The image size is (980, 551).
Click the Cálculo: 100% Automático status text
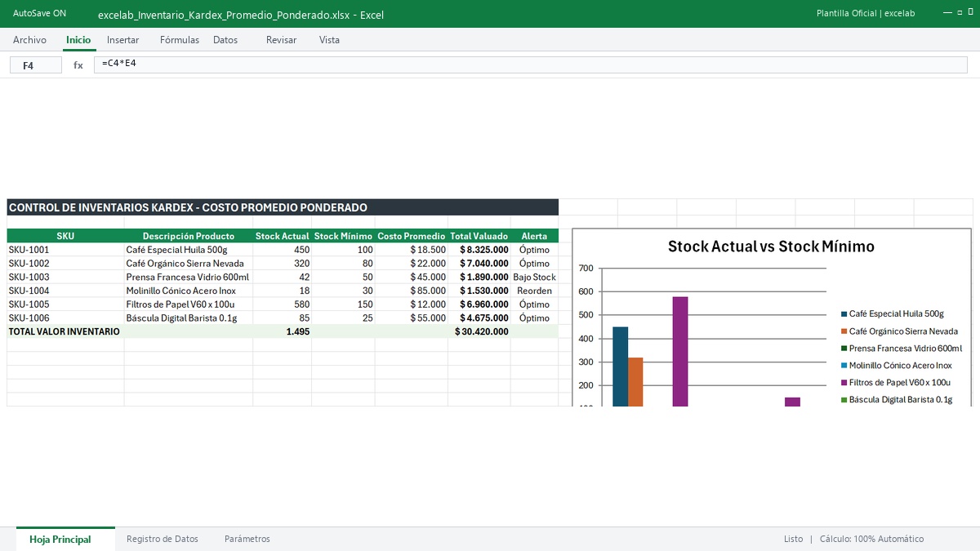[871, 540]
